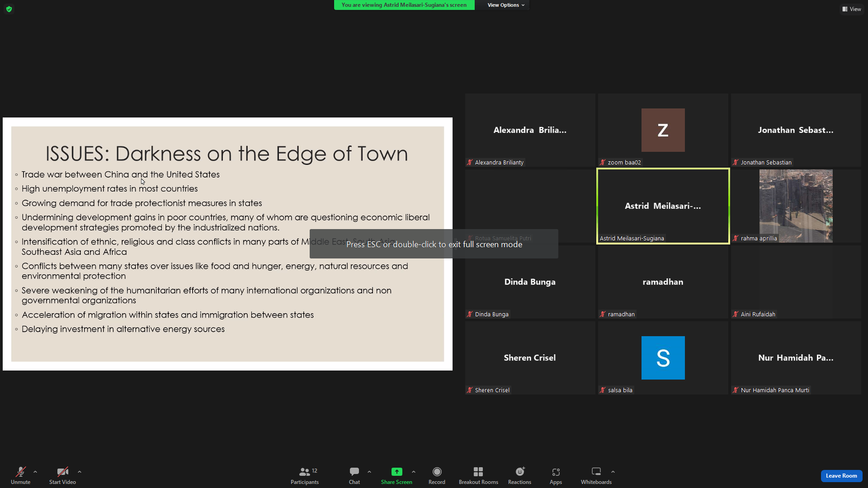Expand chat options caret
868x488 pixels.
(x=369, y=472)
